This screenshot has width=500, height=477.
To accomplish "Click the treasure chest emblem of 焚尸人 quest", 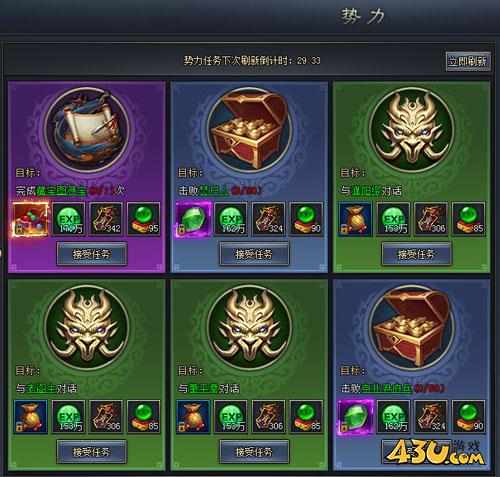I will point(249,130).
